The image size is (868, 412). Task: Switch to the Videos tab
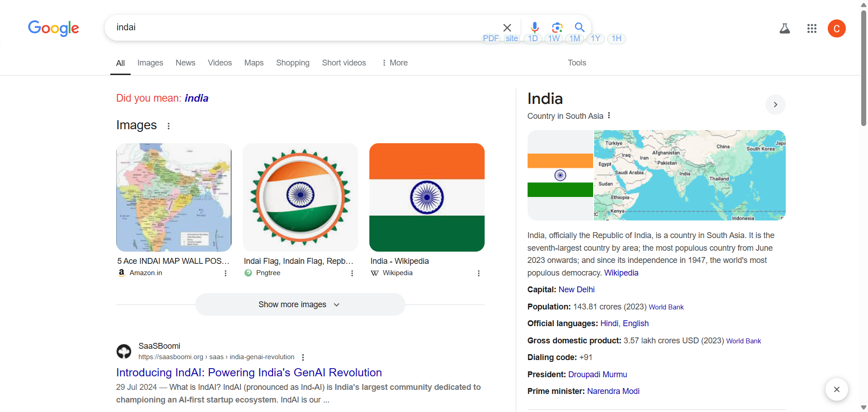coord(220,63)
